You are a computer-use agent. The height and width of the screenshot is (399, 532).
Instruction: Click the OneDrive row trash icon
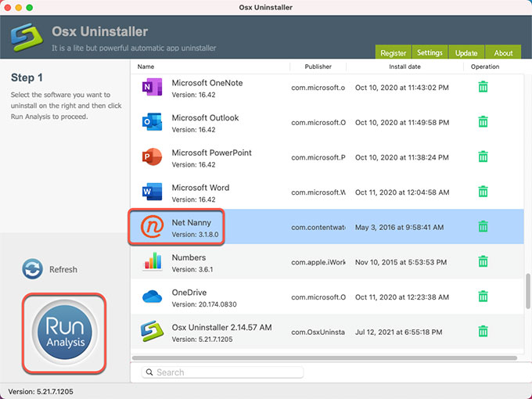(483, 297)
